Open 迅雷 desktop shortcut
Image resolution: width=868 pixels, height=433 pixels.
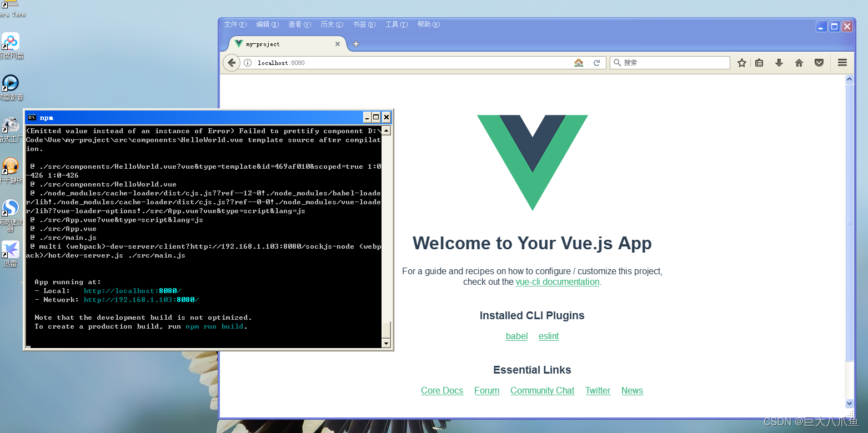click(11, 254)
